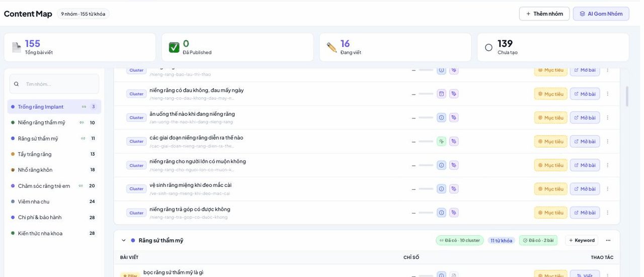The height and width of the screenshot is (277, 644).
Task: Click '11 từ khóa' badge in group header
Action: 501,240
